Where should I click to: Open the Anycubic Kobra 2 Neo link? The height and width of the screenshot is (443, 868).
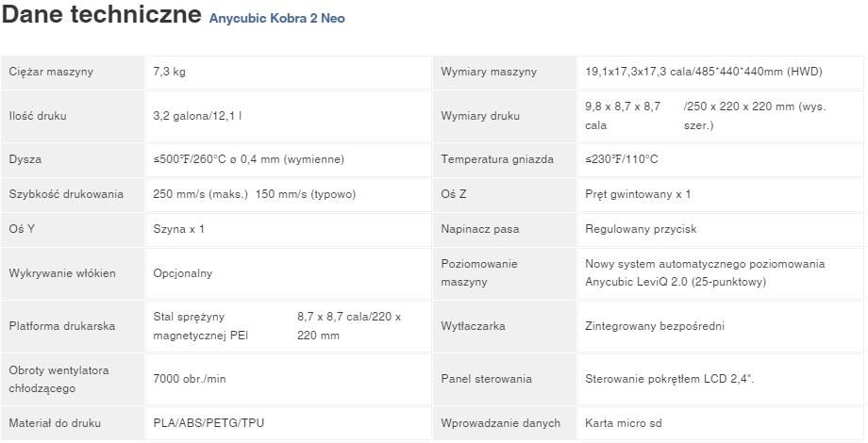point(276,18)
